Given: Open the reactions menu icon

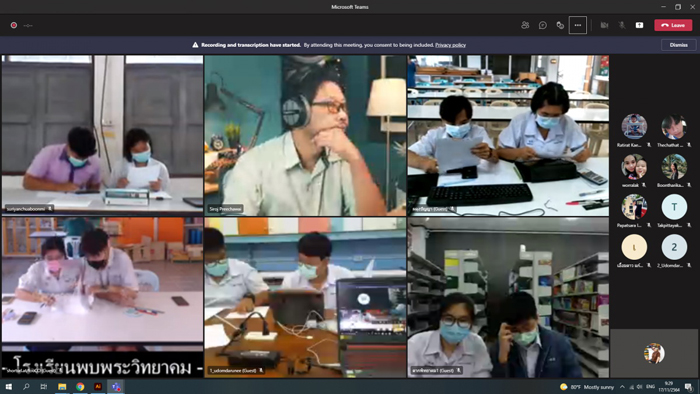Looking at the screenshot, I should [x=560, y=25].
